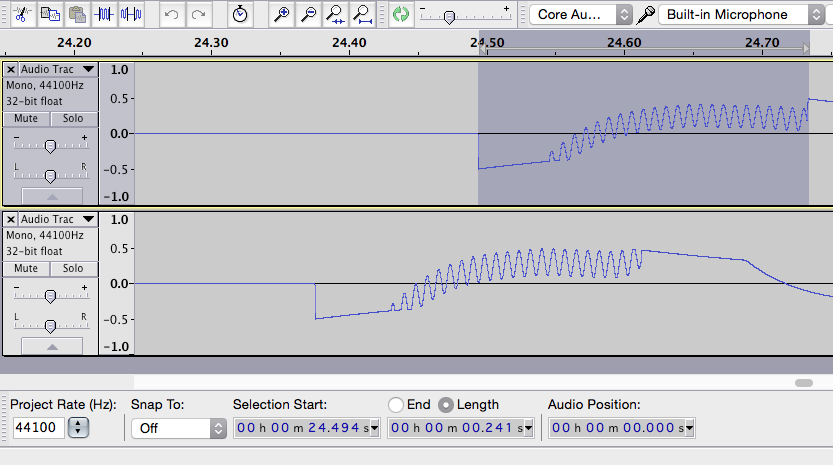Click the Zoom Out magnifier
Screen dimensions: 833x465
click(309, 14)
